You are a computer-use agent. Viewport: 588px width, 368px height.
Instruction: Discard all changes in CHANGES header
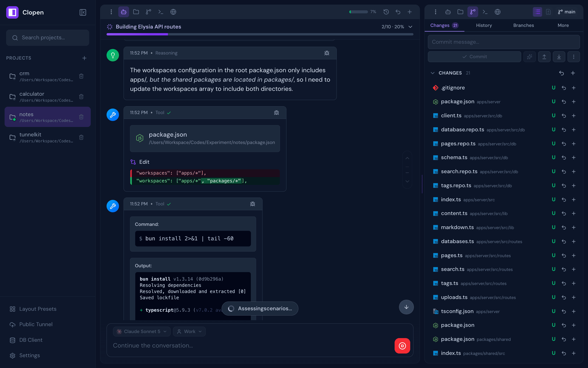(x=562, y=73)
